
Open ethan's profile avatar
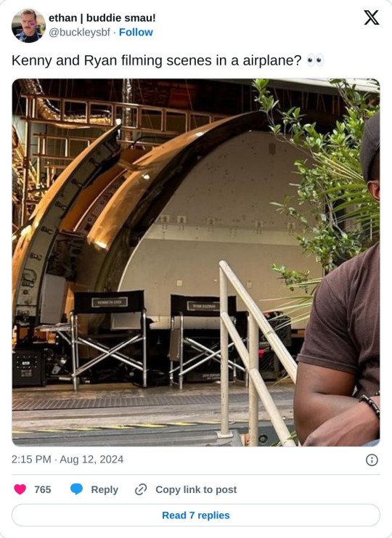28,25
